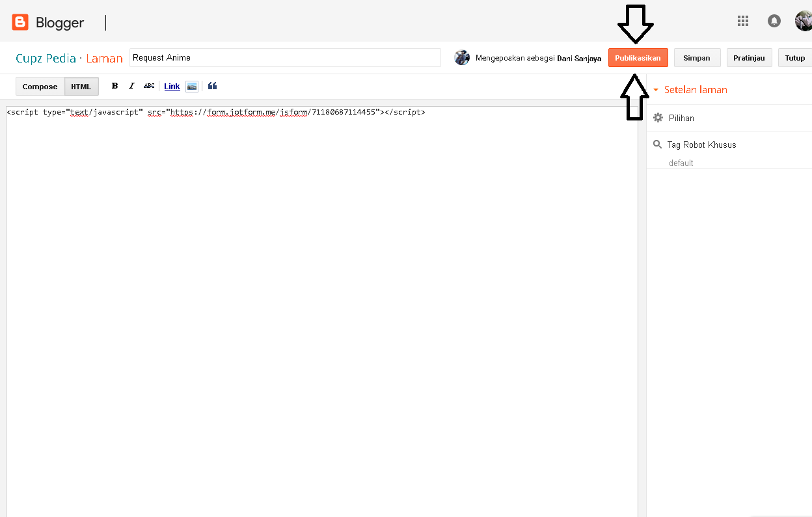Expand Tag Robot Khusus settings
The height and width of the screenshot is (517, 812).
pos(701,145)
